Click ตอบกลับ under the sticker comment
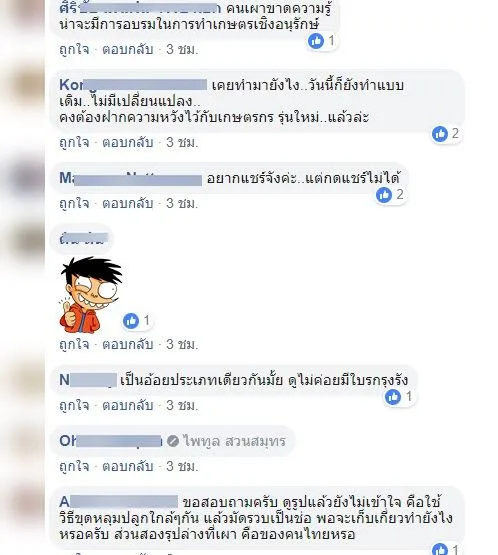This screenshot has height=555, width=498. tap(127, 344)
